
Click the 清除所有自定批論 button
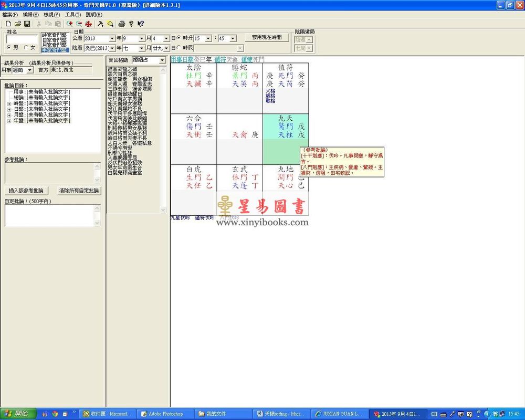click(79, 190)
